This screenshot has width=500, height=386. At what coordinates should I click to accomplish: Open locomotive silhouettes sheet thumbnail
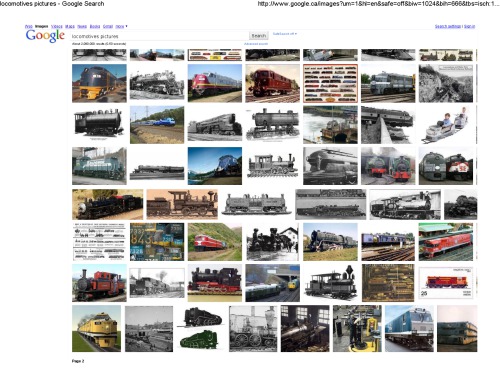[99, 242]
